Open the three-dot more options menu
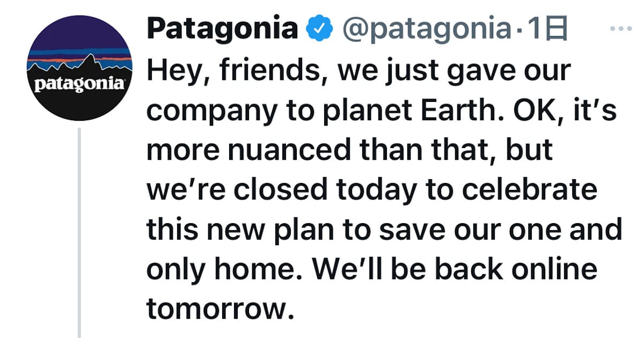 [622, 28]
